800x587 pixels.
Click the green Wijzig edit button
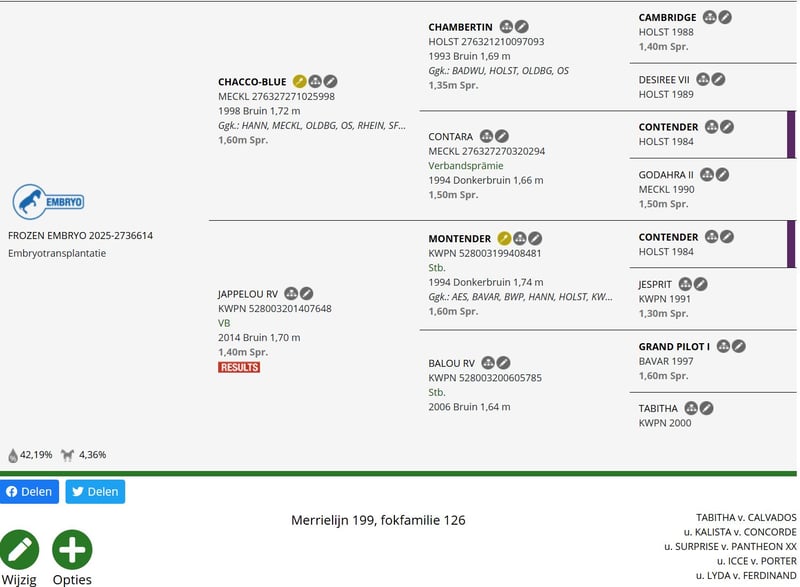click(x=19, y=550)
